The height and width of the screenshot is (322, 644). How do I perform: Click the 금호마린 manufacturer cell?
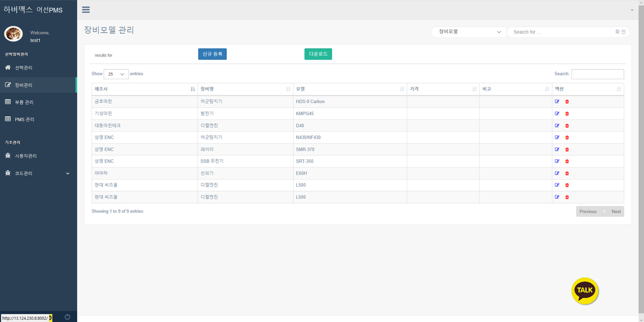coord(145,102)
